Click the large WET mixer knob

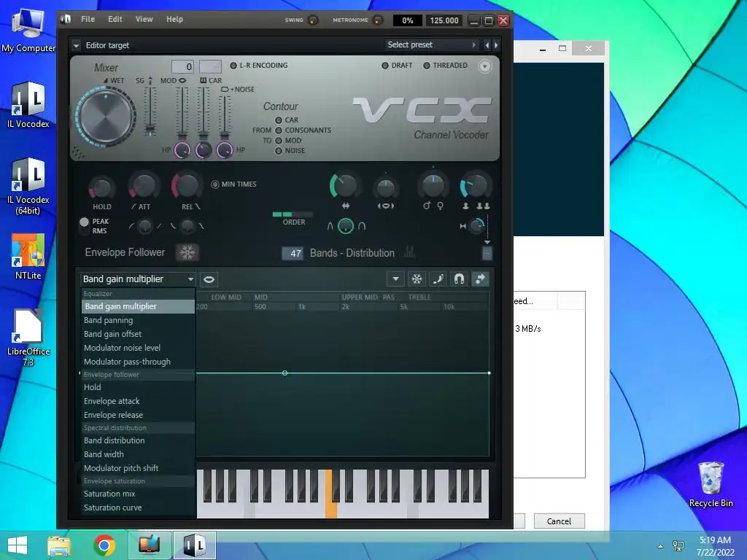(x=106, y=116)
